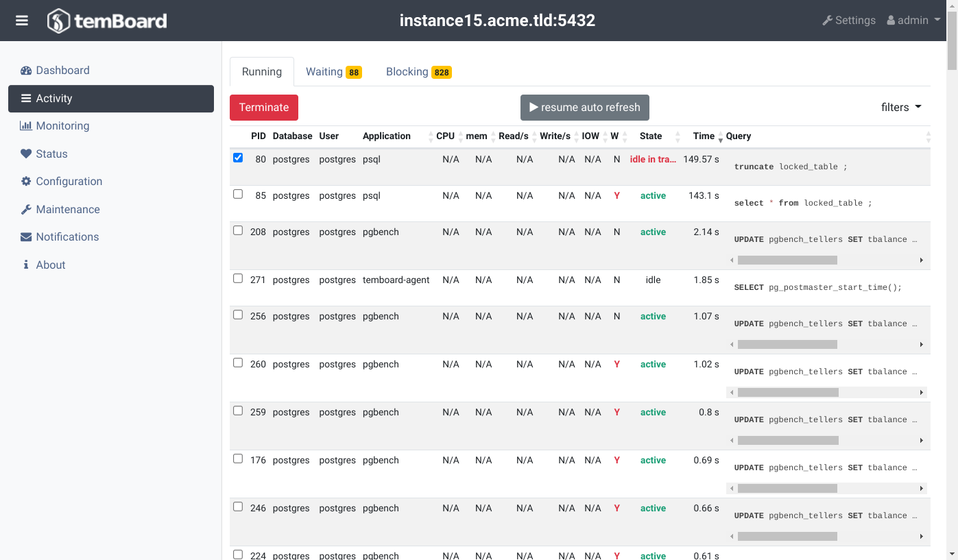Screen dimensions: 958x560
Task: Check the PID 271 temboard-agent row
Action: coord(238,278)
